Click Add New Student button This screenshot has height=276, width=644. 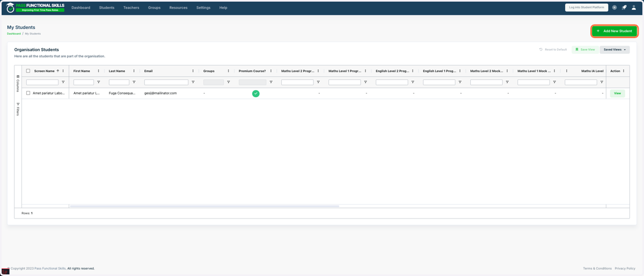614,31
